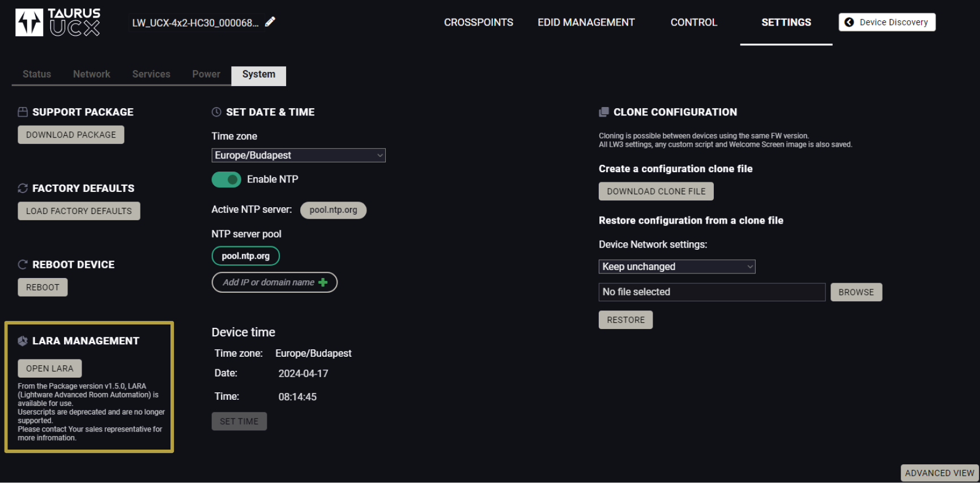Click the Support Package box icon

[23, 112]
